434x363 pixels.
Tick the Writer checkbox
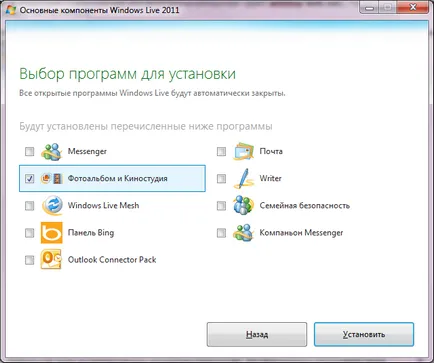click(x=221, y=179)
